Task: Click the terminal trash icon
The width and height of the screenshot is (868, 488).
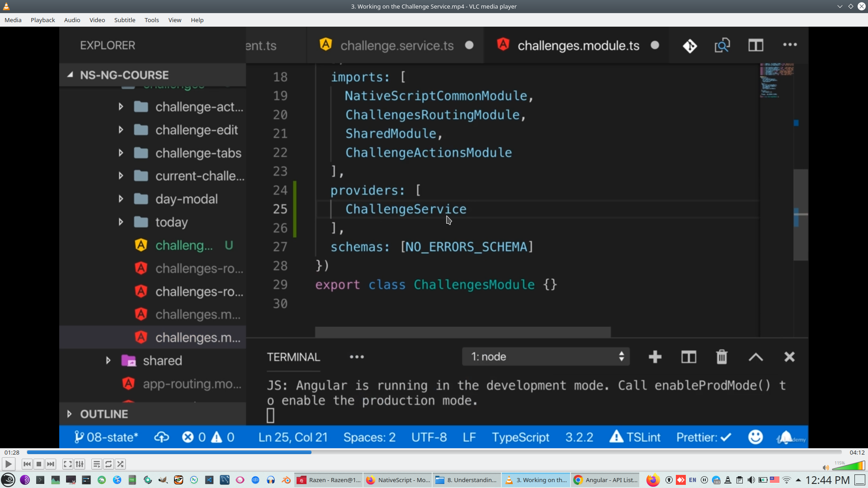Action: (722, 357)
